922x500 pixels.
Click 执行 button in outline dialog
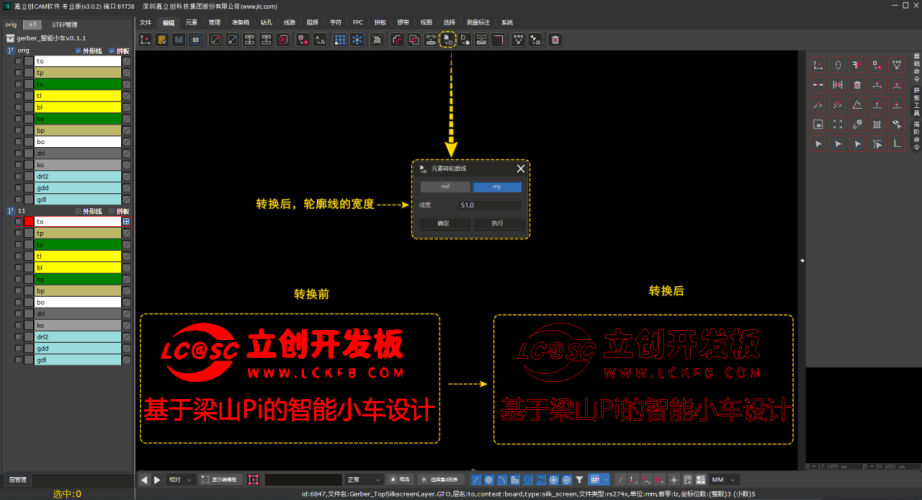coord(497,224)
